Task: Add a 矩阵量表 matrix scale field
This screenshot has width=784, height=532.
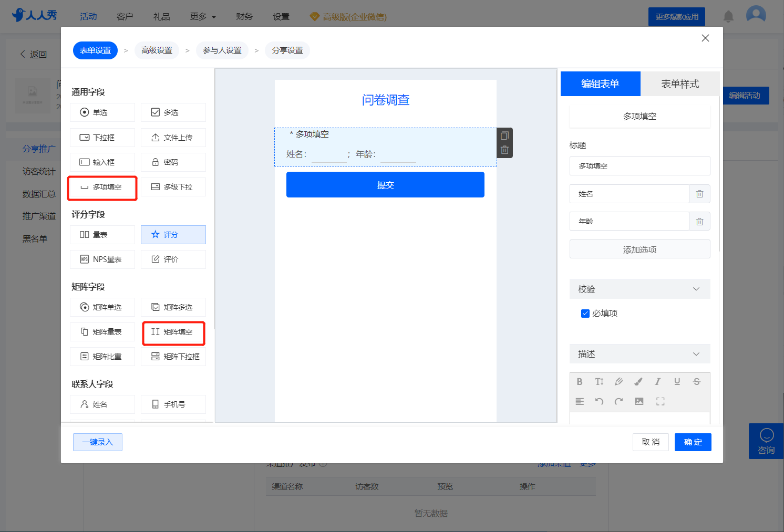Action: pyautogui.click(x=102, y=332)
